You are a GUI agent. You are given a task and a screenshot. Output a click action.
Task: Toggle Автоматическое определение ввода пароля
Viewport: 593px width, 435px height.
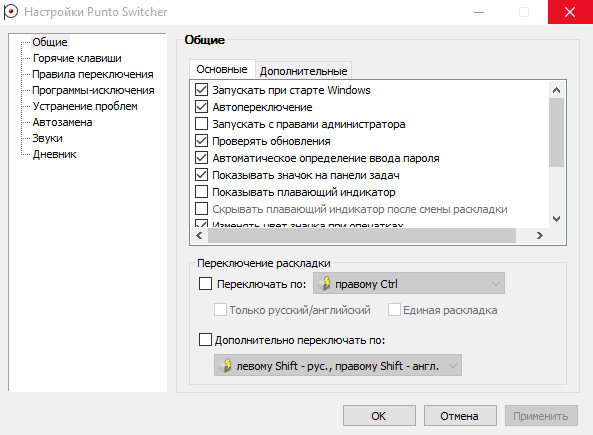click(201, 158)
